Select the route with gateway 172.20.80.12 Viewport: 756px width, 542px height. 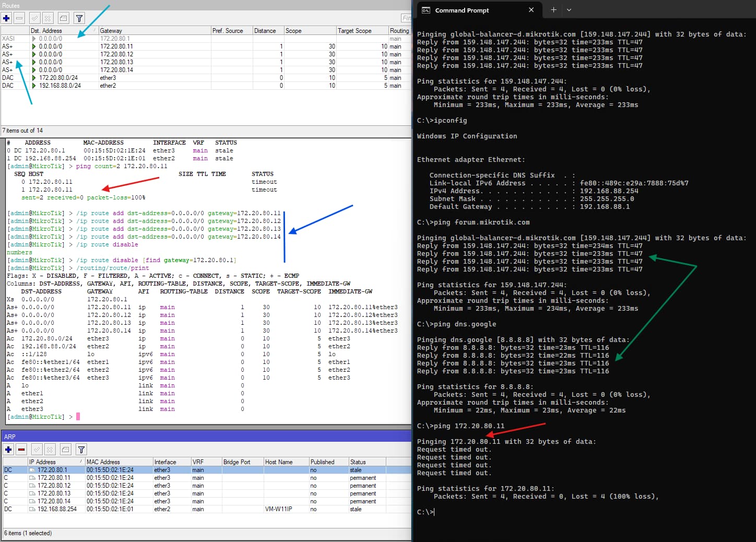tap(116, 54)
